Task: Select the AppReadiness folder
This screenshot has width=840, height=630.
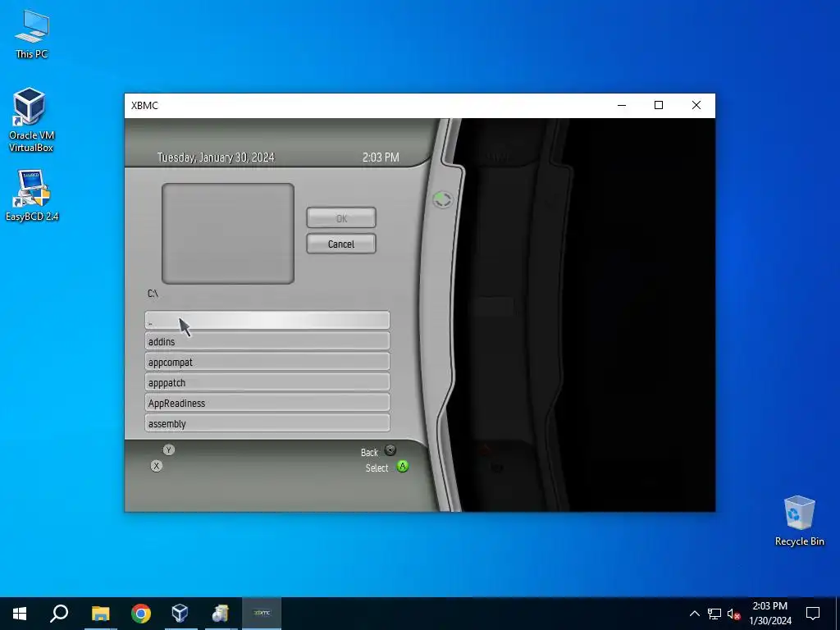Action: (x=267, y=403)
